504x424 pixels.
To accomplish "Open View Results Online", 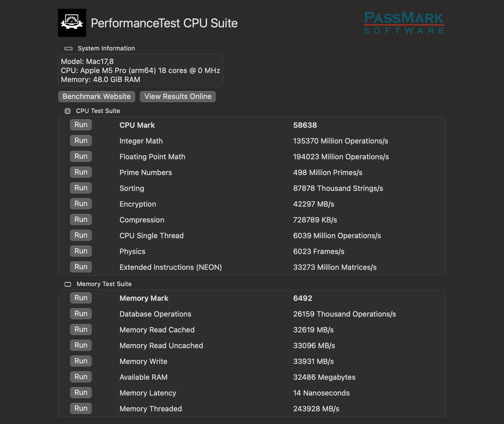I will pyautogui.click(x=178, y=96).
